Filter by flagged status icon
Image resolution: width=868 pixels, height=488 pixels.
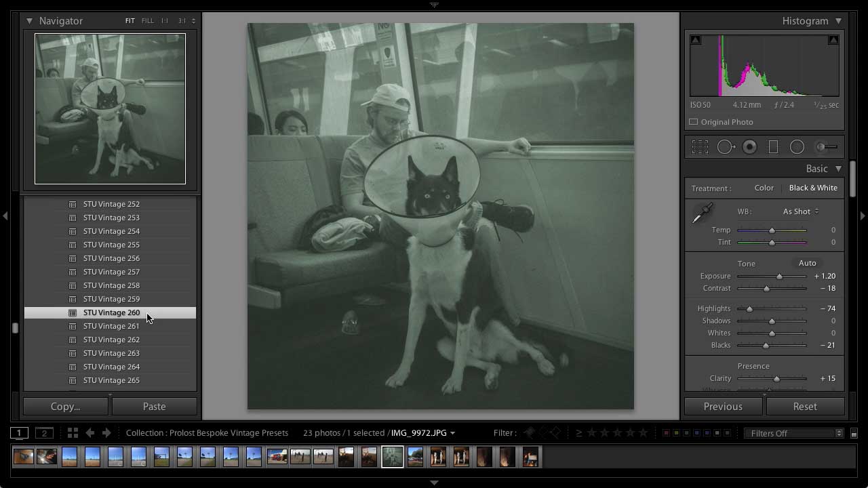[x=530, y=433]
